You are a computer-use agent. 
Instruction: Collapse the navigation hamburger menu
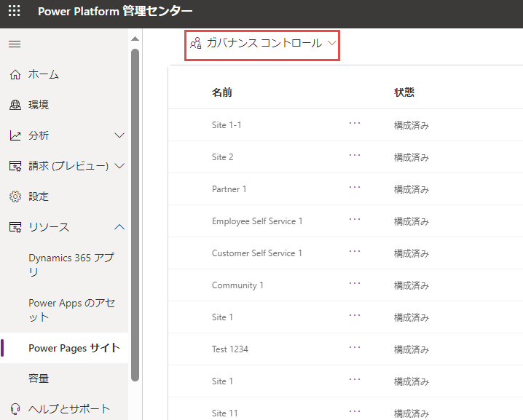point(15,44)
